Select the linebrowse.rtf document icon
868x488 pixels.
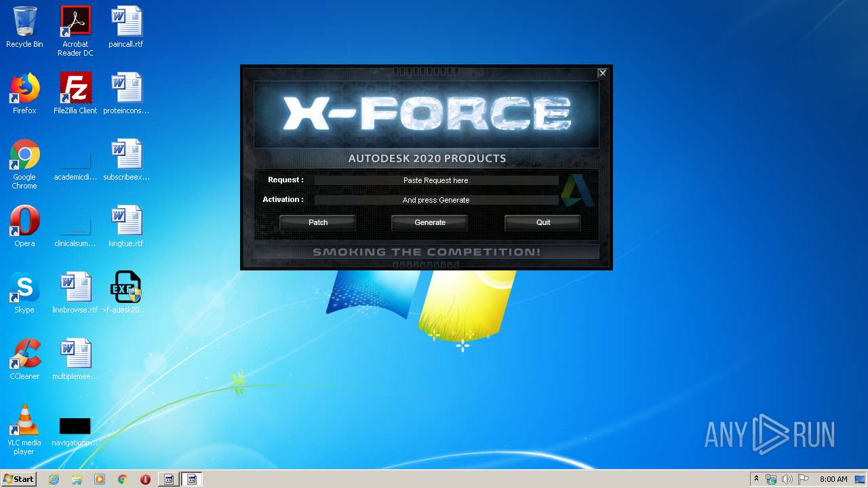[x=75, y=293]
